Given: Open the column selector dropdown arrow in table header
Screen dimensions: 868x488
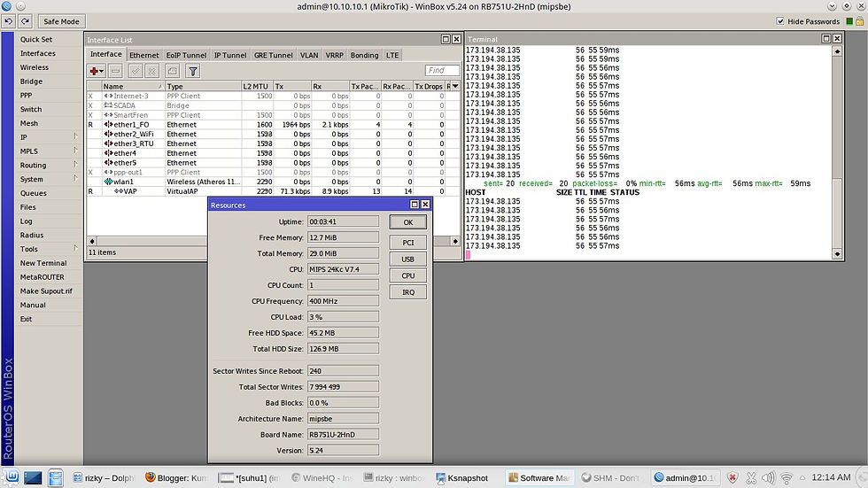Looking at the screenshot, I should point(455,86).
